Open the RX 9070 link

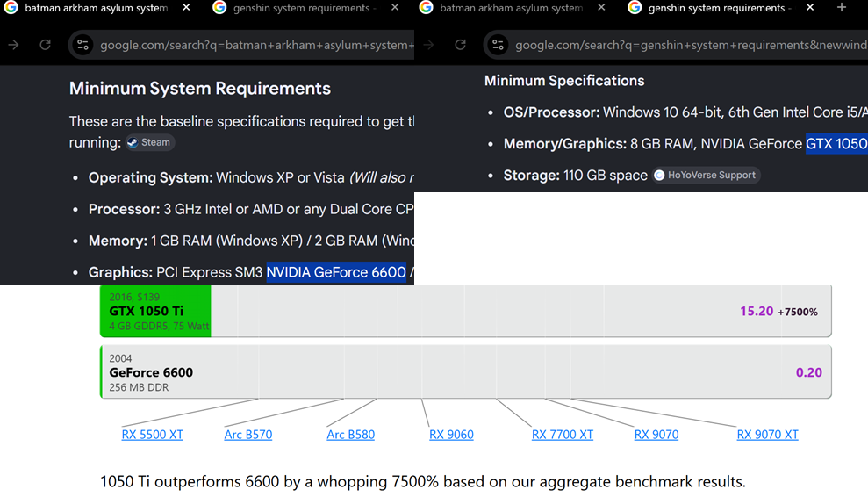coord(656,435)
